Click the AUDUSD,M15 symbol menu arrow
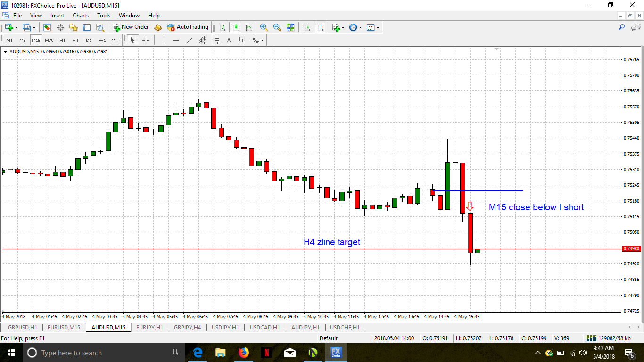Image resolution: width=644 pixels, height=362 pixels. (x=6, y=51)
